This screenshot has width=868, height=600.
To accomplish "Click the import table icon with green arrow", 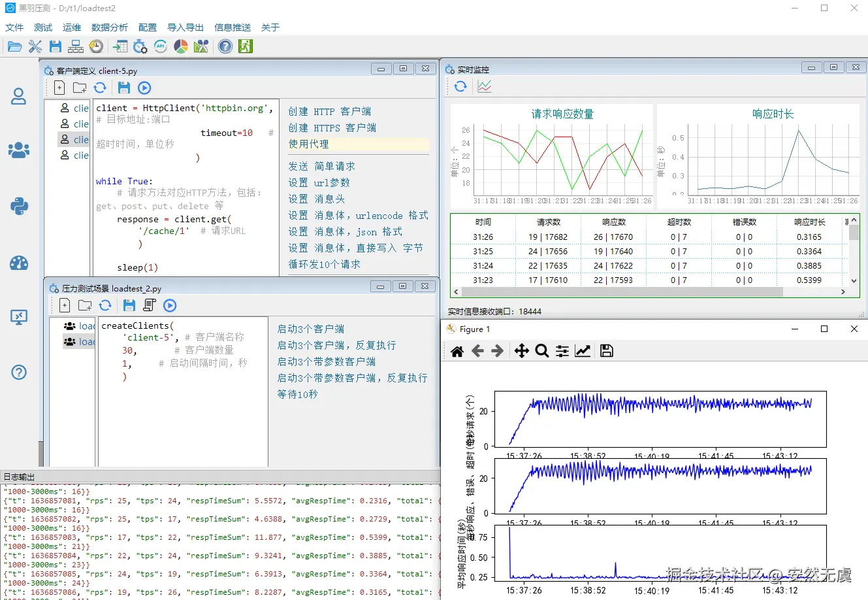I will pyautogui.click(x=120, y=46).
